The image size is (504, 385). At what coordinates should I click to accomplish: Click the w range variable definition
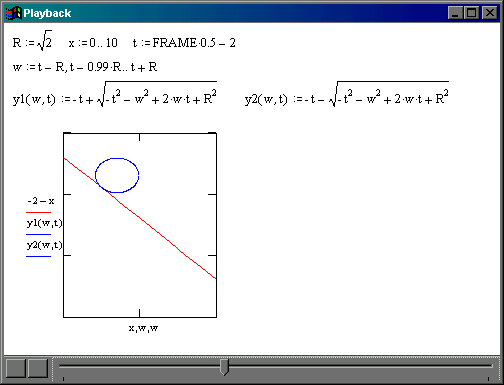point(85,67)
